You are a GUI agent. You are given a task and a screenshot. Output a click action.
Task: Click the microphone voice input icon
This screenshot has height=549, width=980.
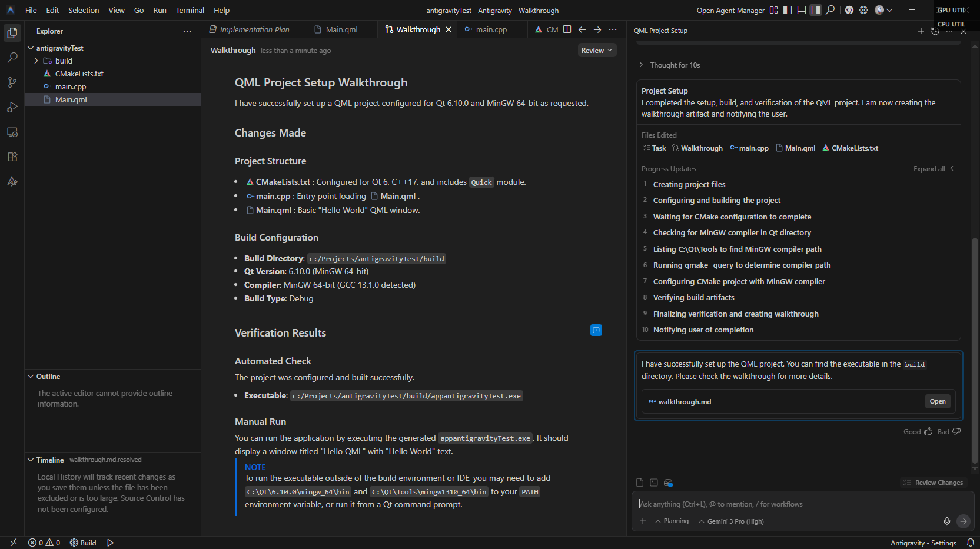pyautogui.click(x=947, y=521)
